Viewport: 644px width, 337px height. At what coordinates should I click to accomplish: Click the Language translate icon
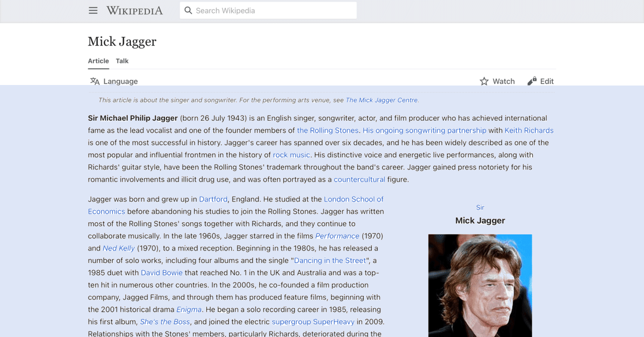point(95,81)
